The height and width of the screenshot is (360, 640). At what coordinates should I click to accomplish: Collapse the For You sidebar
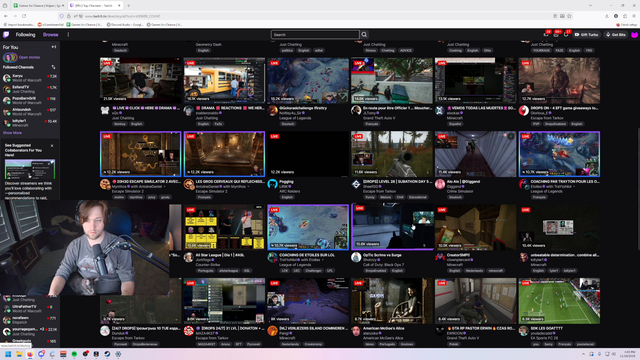click(53, 47)
